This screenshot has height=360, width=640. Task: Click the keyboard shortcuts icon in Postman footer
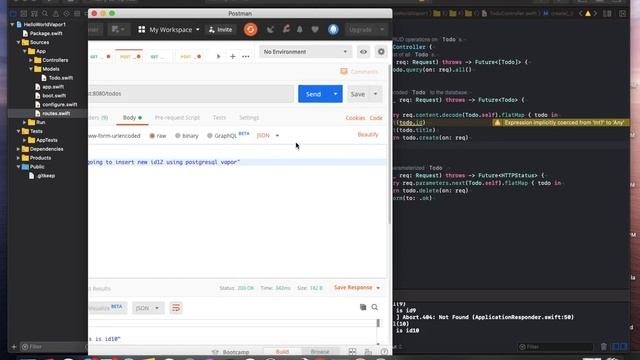pos(368,351)
